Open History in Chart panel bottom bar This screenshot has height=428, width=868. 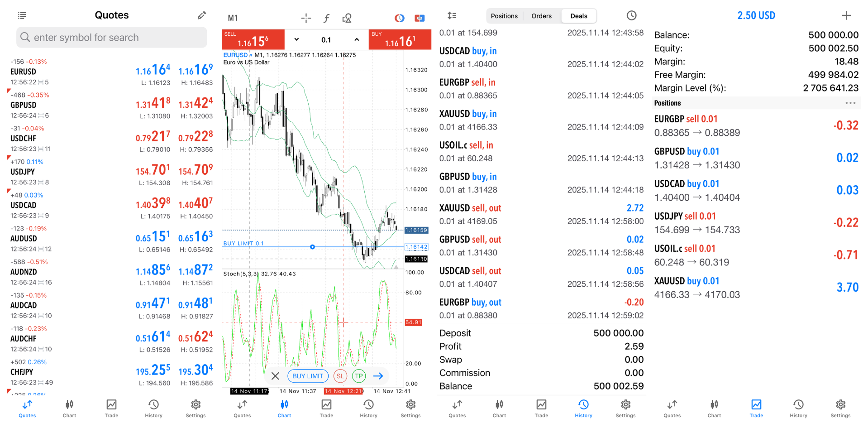[x=368, y=408]
